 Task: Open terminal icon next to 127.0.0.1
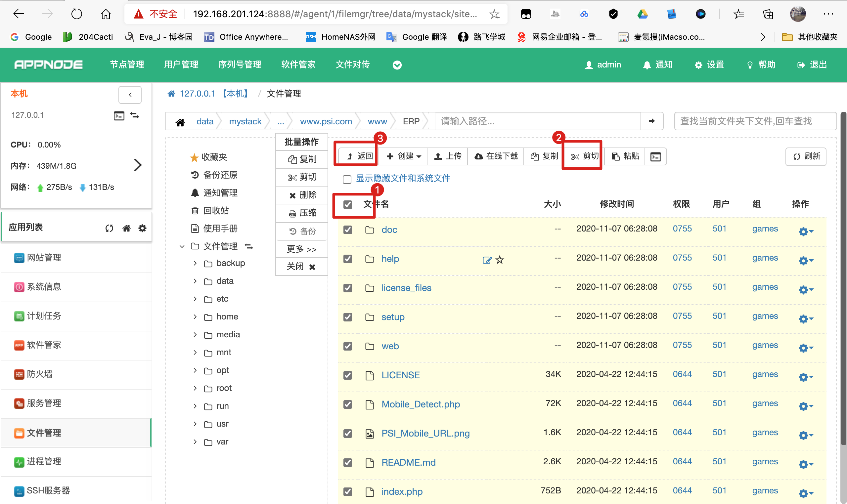[118, 115]
